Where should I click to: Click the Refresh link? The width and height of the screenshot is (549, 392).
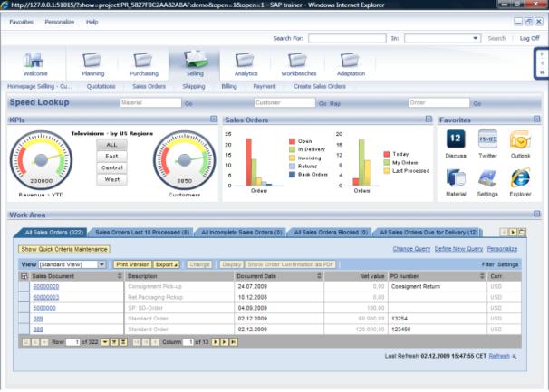coord(499,357)
